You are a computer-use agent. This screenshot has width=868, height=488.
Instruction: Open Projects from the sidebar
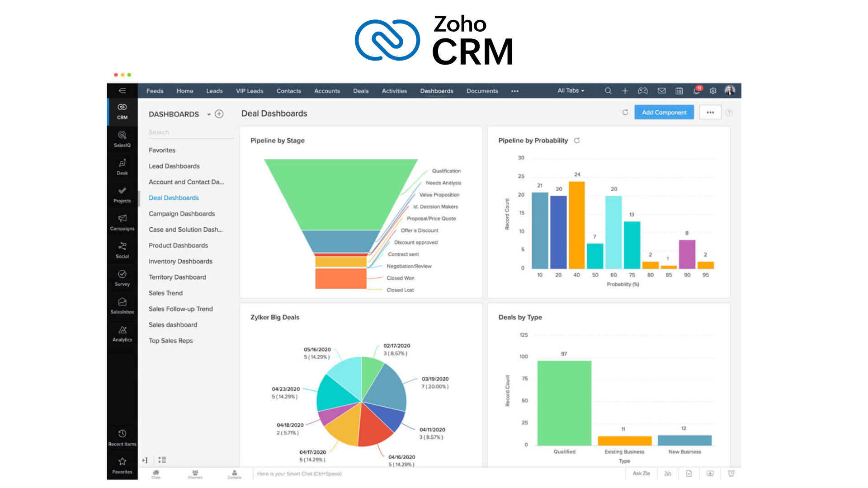[122, 195]
